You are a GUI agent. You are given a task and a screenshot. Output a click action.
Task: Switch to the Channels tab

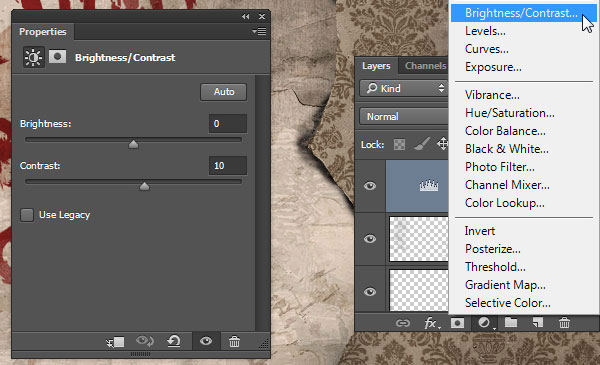pos(425,66)
